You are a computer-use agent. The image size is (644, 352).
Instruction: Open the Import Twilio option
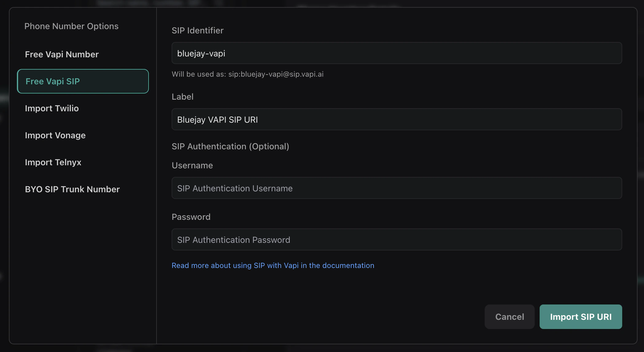[x=52, y=108]
